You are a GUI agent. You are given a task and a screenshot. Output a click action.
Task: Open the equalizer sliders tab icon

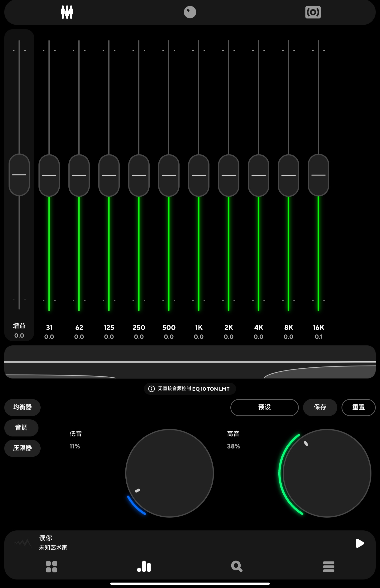[x=67, y=12]
